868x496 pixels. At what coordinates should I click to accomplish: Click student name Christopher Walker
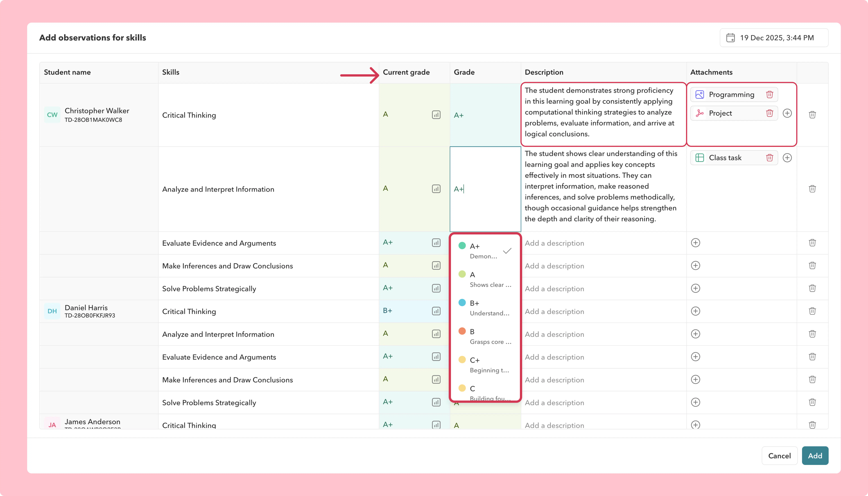click(97, 111)
